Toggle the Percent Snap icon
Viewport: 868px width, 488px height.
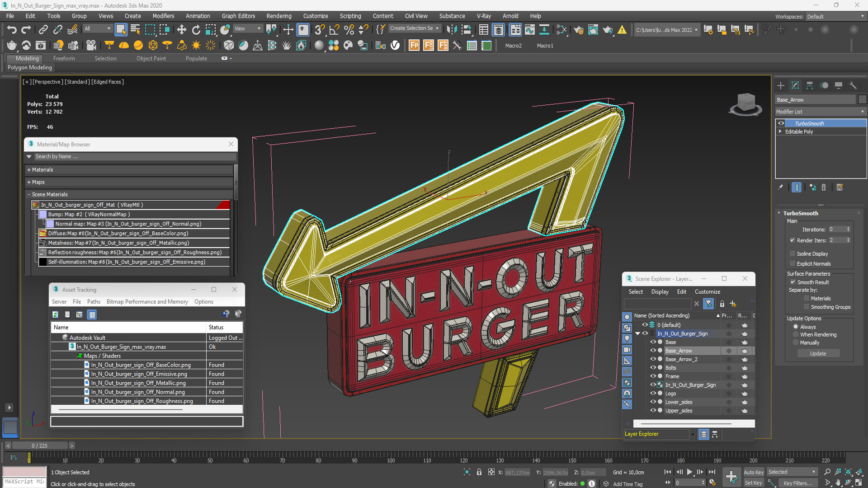[x=349, y=30]
